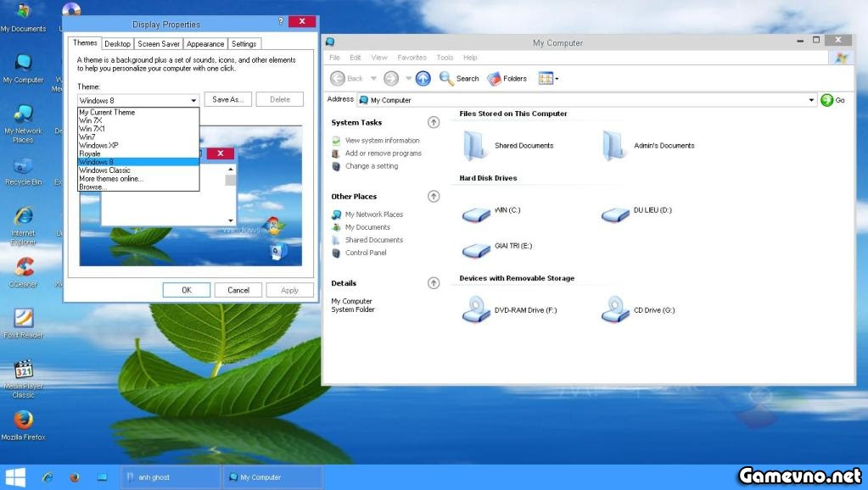Choose Royale from theme list
Screen dimensions: 868x490
click(x=138, y=153)
